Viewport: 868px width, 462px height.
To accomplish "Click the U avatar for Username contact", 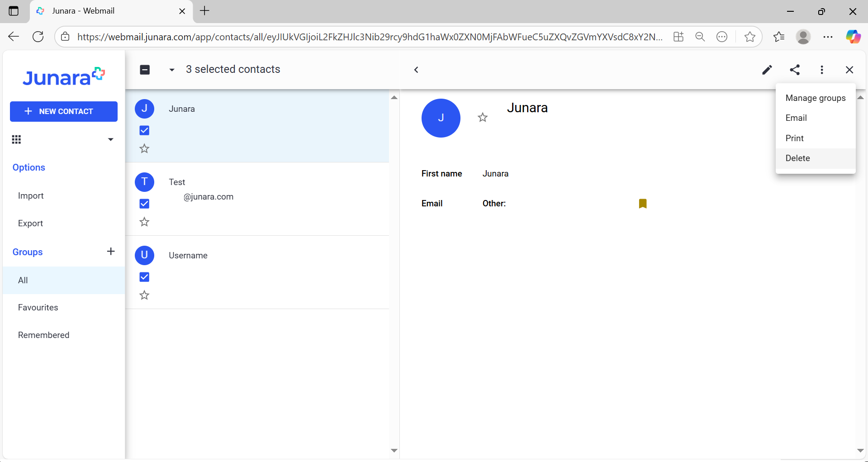I will (x=144, y=255).
